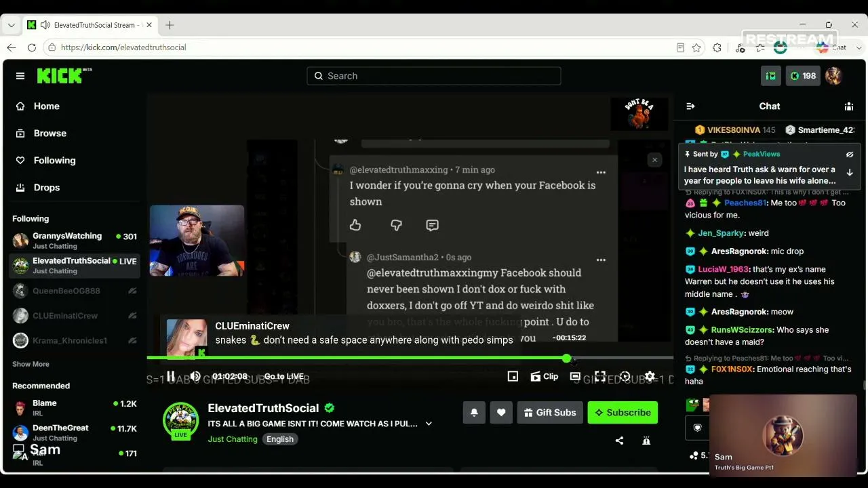Open the browser tab list dropdown
868x488 pixels.
coord(12,25)
